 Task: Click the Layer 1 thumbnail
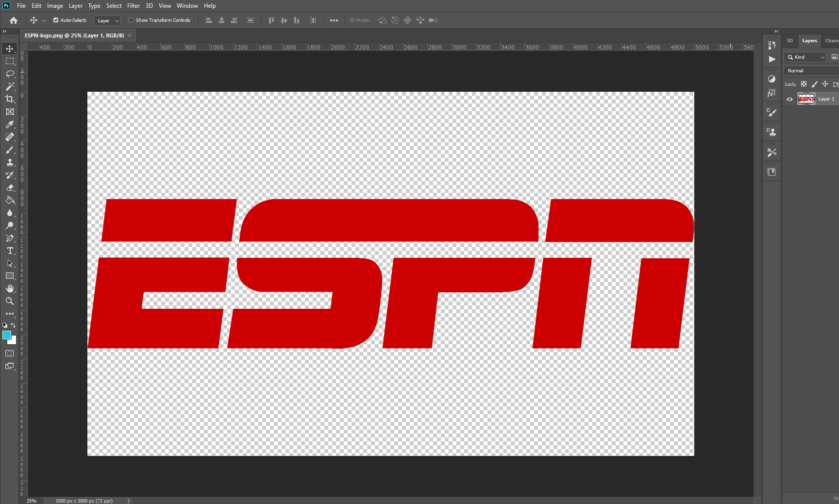pos(806,99)
